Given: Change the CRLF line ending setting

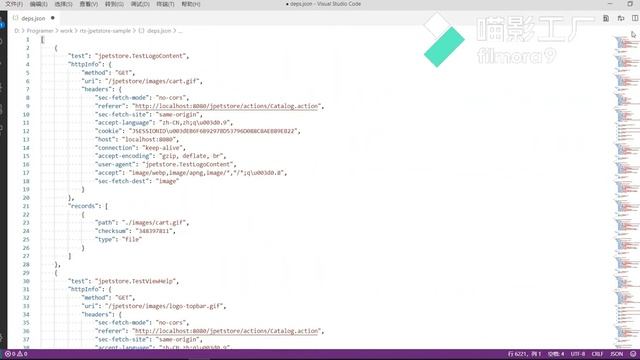Looking at the screenshot, I should click(x=598, y=354).
